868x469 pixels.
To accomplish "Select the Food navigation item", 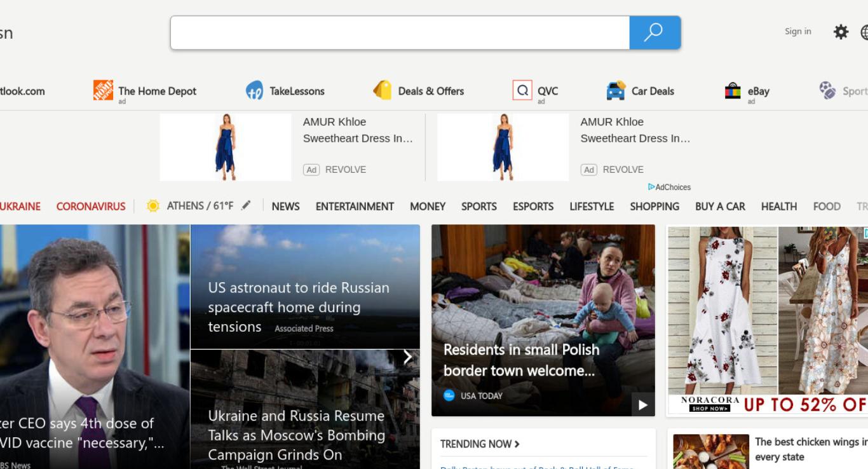I will click(827, 207).
